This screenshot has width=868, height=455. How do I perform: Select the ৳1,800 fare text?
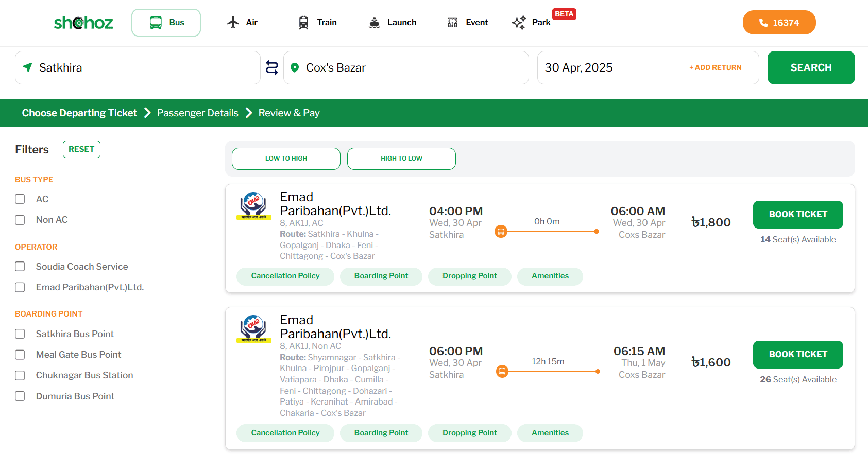pos(711,222)
